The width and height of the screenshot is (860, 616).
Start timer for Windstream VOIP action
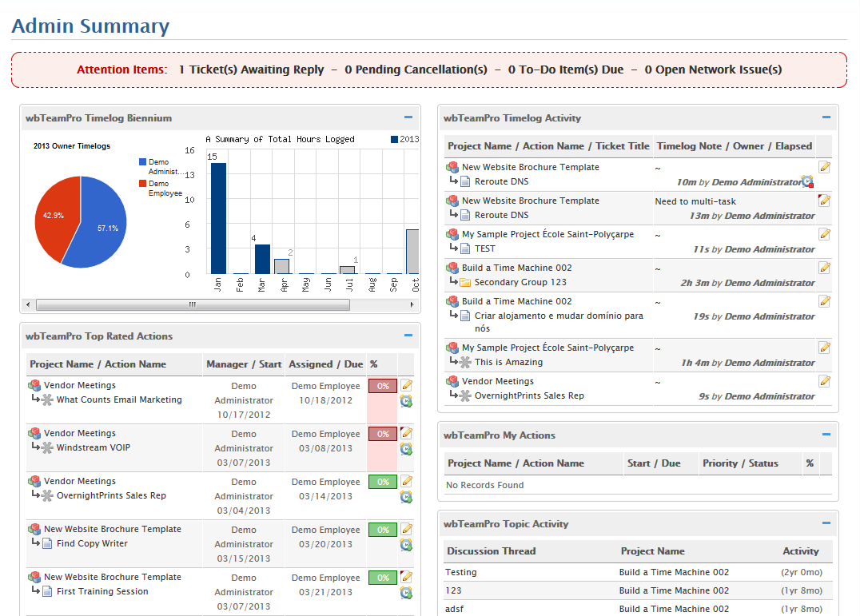point(406,449)
